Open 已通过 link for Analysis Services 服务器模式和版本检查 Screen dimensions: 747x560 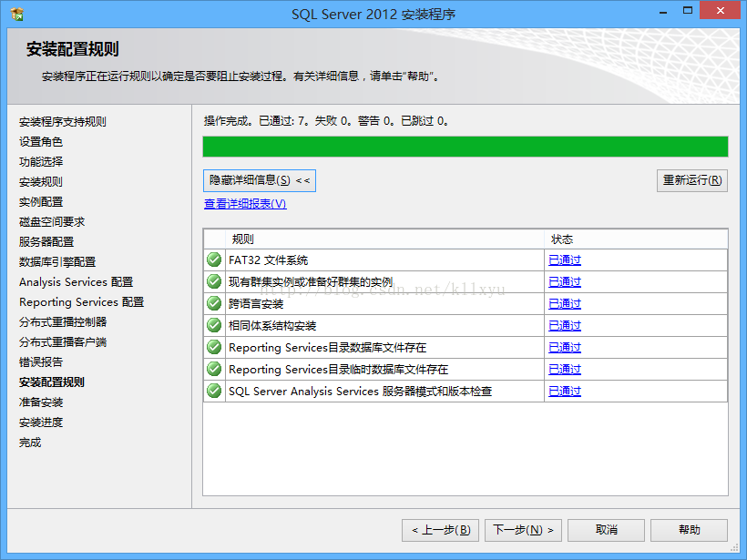click(565, 391)
